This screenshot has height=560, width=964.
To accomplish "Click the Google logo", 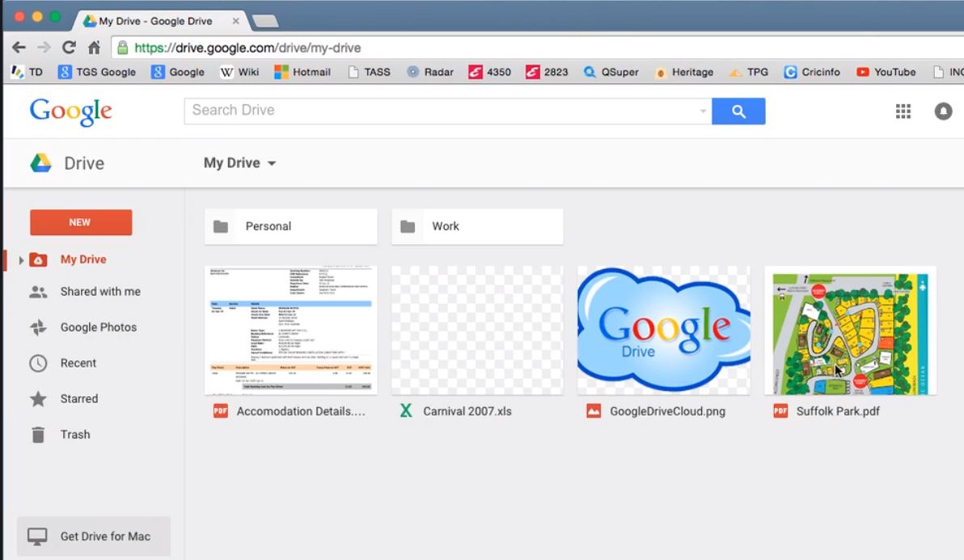I will [x=70, y=112].
